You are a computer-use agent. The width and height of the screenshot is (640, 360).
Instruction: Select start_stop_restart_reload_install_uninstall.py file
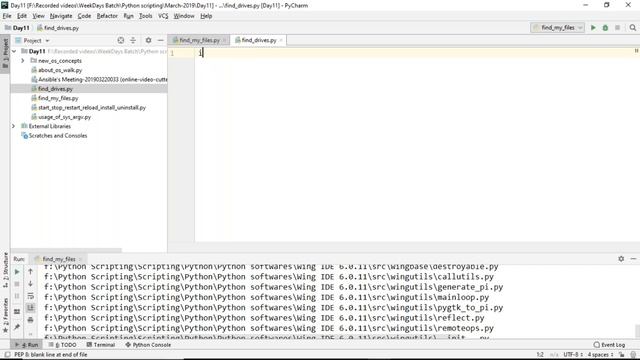point(92,108)
